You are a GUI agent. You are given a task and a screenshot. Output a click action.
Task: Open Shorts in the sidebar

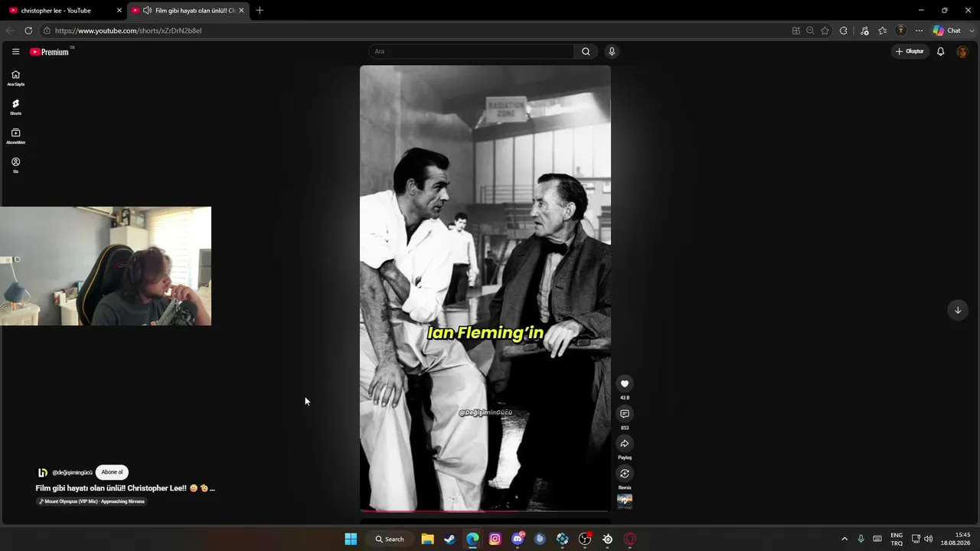[x=15, y=107]
